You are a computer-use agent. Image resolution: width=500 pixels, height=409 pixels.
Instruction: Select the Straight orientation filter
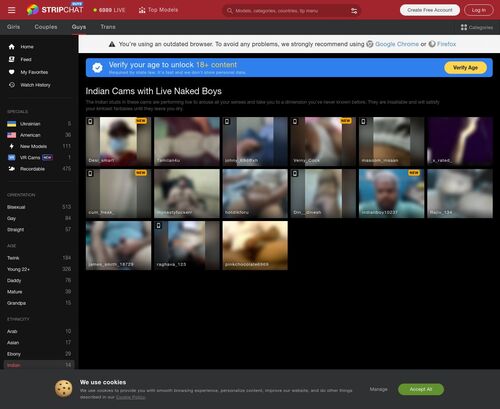click(x=39, y=230)
